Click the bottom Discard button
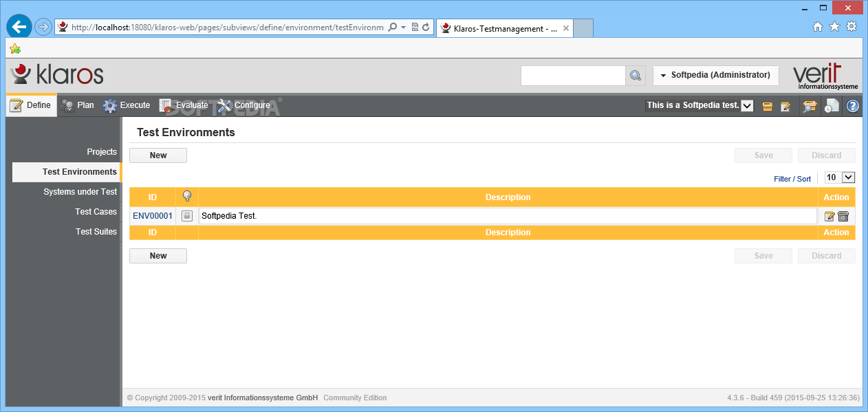The height and width of the screenshot is (412, 868). [x=827, y=256]
